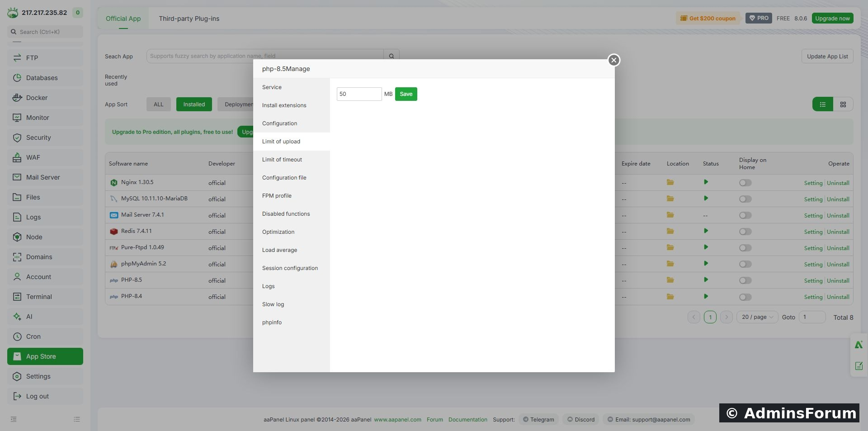868x431 pixels.
Task: Toggle Display on Home for Redis
Action: [x=745, y=232]
